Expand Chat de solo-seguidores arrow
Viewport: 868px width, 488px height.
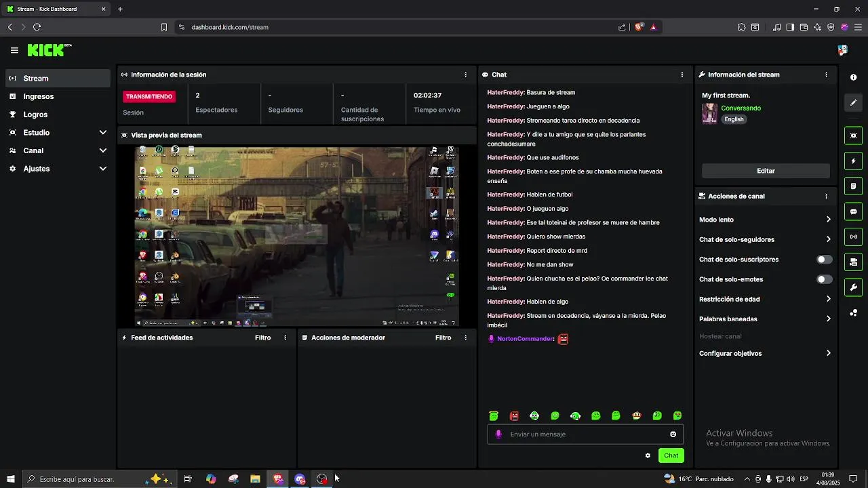[x=828, y=239]
